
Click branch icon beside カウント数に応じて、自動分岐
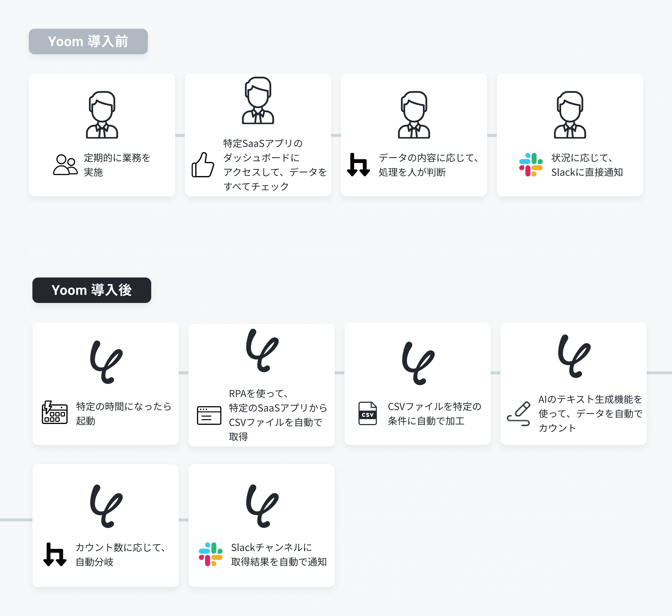(55, 554)
